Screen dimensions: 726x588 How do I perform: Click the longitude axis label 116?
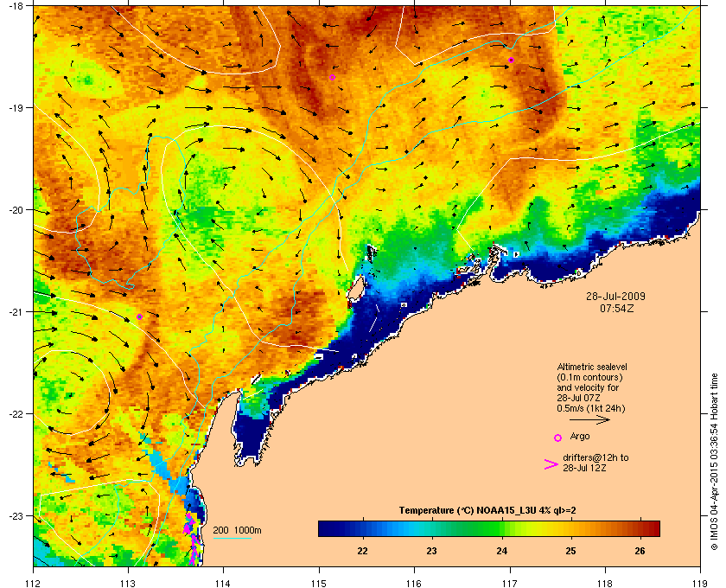tap(414, 583)
